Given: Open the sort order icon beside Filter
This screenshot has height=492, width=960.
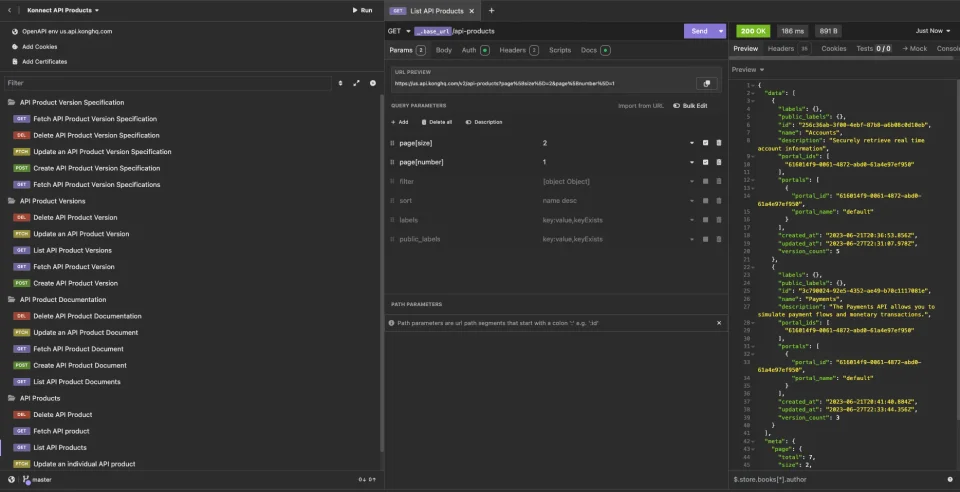Looking at the screenshot, I should click(x=340, y=83).
